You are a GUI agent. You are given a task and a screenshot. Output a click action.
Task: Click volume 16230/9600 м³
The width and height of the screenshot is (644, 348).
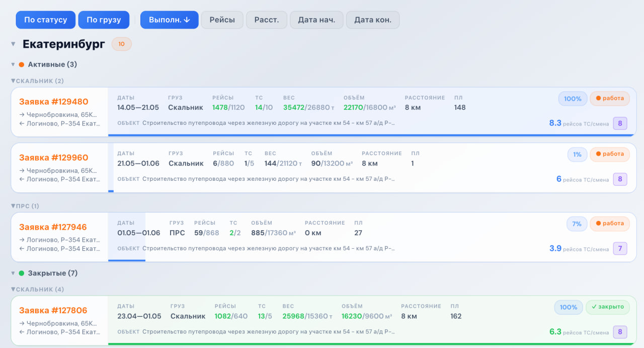pos(367,316)
